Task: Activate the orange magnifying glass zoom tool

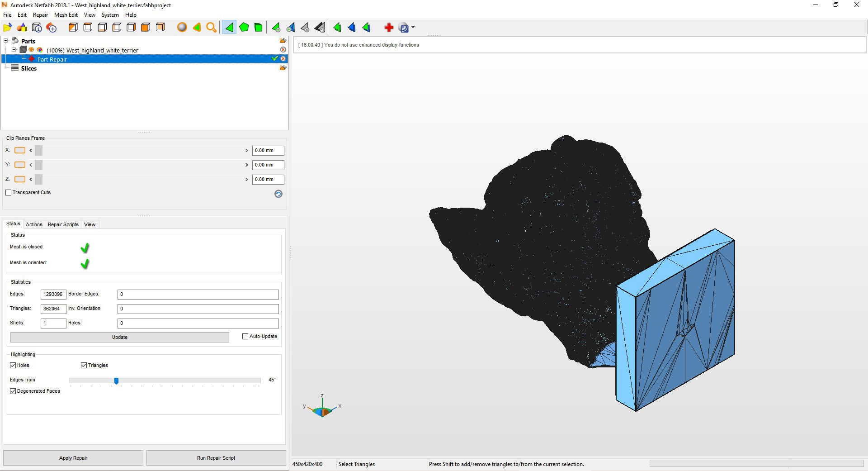Action: click(211, 28)
